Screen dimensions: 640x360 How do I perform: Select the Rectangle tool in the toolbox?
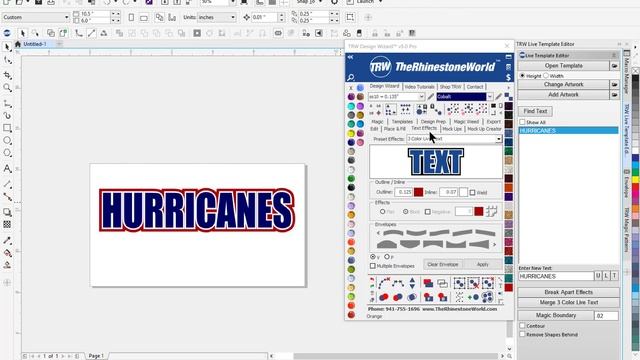coord(7,128)
